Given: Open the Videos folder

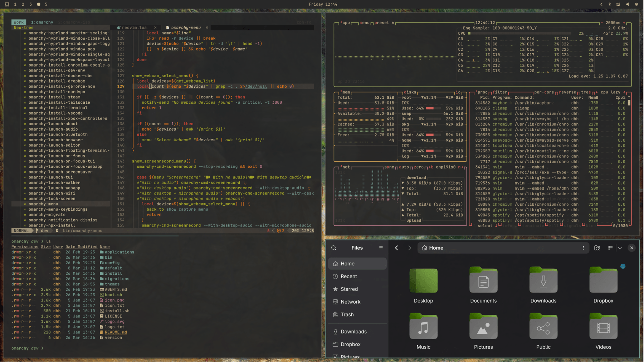Looking at the screenshot, I should click(x=603, y=331).
